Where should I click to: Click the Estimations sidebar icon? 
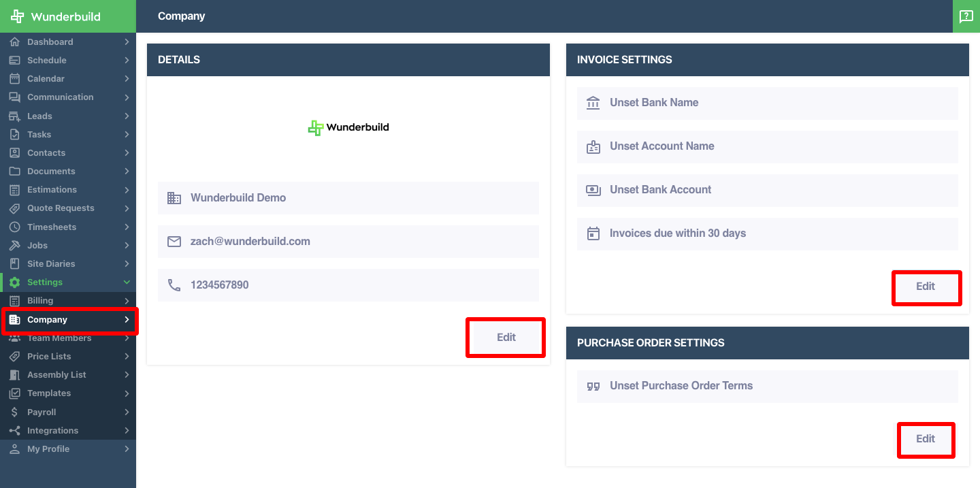point(14,190)
